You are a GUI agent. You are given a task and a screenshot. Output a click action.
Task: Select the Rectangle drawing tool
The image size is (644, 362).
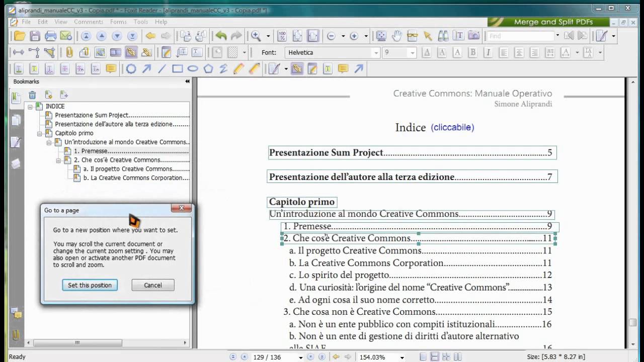click(x=177, y=69)
